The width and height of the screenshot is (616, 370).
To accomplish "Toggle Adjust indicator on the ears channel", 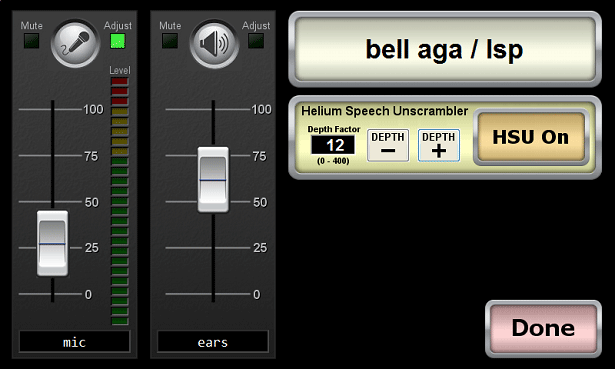I will pos(256,41).
